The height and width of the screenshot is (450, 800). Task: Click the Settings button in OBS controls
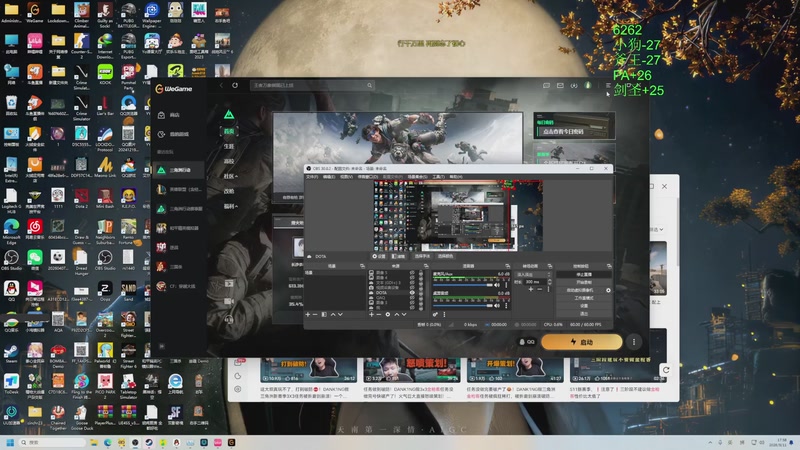click(x=584, y=306)
